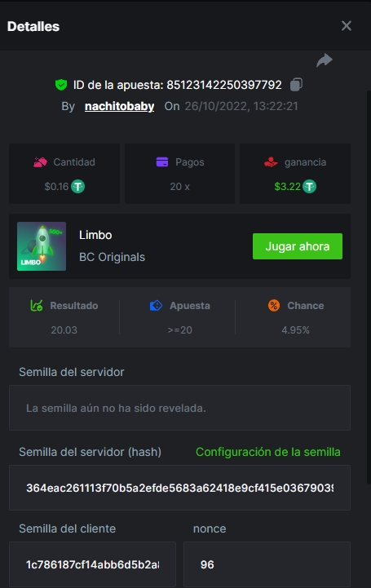371x588 pixels.
Task: Click the Semilla del cliente field
Action: 93,564
